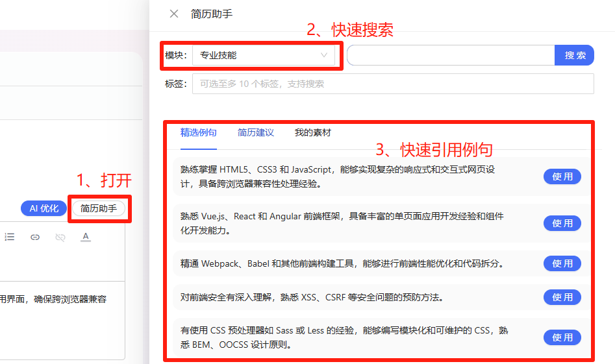
Task: Click 使用 for the Webpack, Babel sentence
Action: [562, 263]
